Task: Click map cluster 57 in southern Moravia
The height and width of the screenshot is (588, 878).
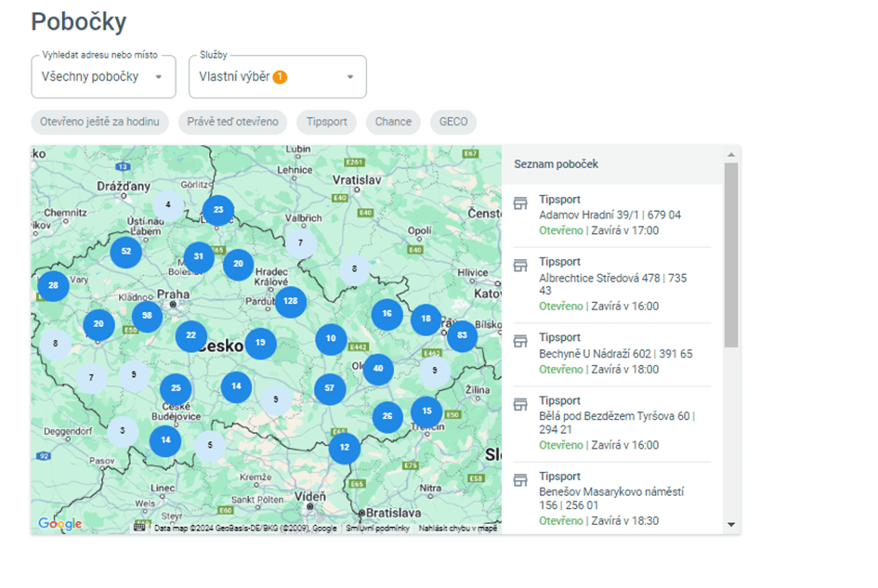Action: (329, 388)
